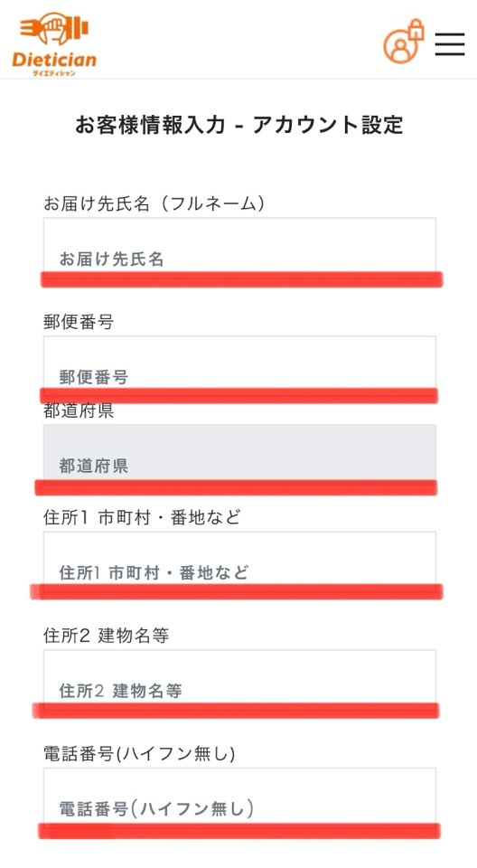Click the 住所1 市町村・番地など label
The image size is (477, 868).
(142, 517)
